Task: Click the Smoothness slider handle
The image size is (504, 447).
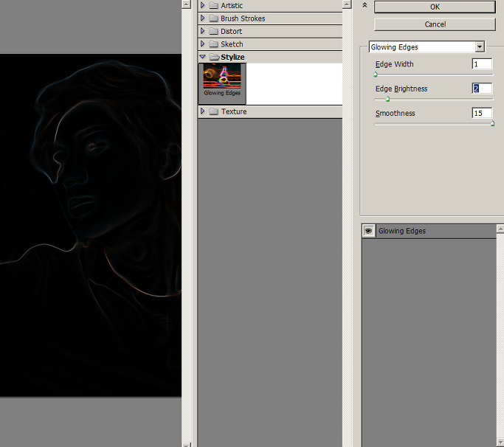Action: tap(492, 124)
